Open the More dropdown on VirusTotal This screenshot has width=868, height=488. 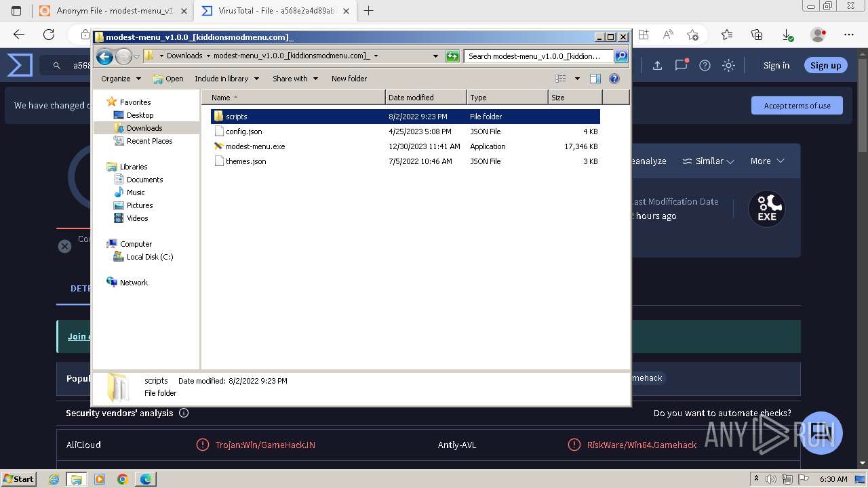click(767, 161)
